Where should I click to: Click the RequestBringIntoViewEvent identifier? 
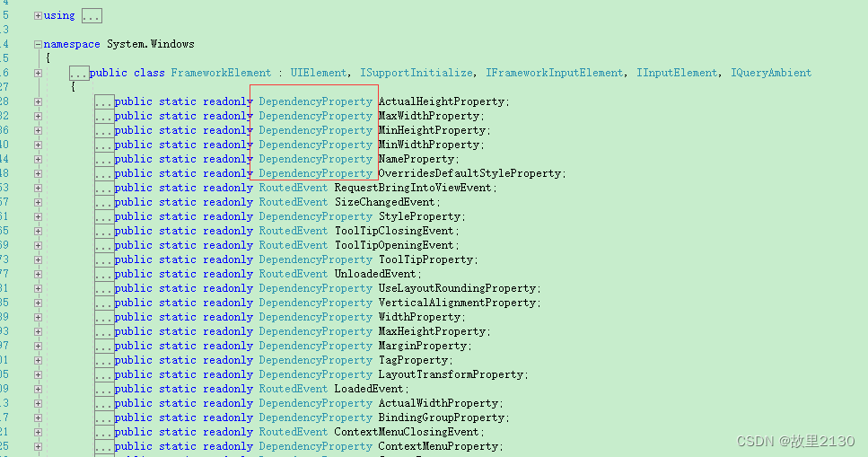pos(413,188)
